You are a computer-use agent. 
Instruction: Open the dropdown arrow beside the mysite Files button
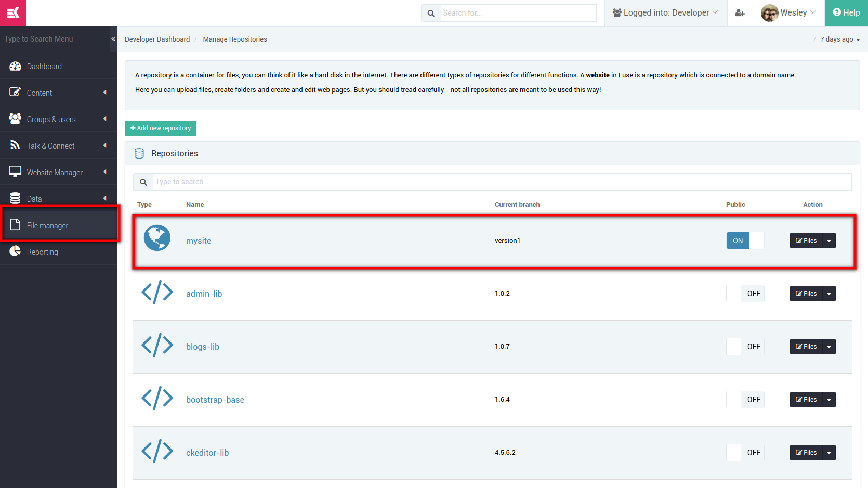point(829,241)
